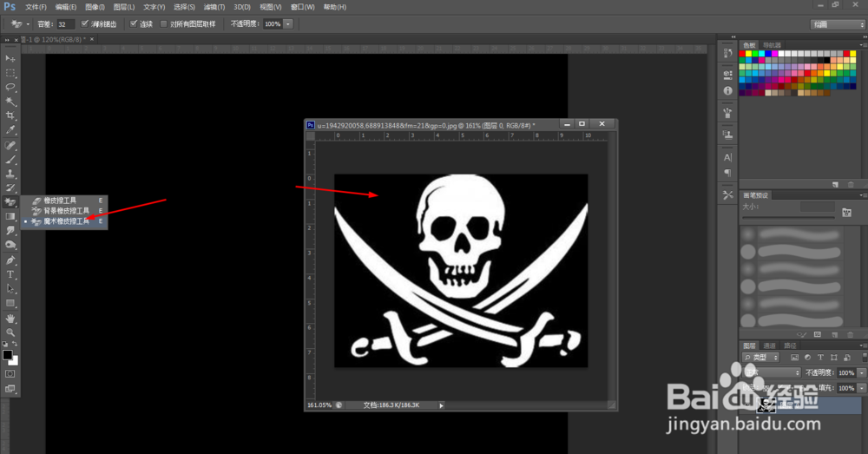This screenshot has width=868, height=454.
Task: Open the workspace switcher dropdown
Action: click(838, 24)
